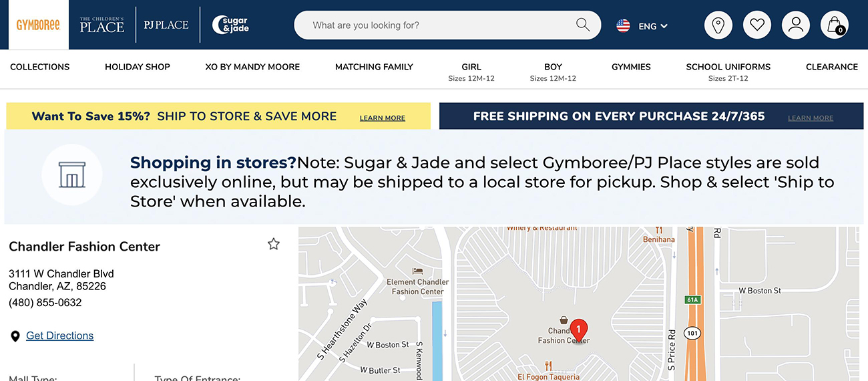Click the Get Directions link

click(x=59, y=336)
